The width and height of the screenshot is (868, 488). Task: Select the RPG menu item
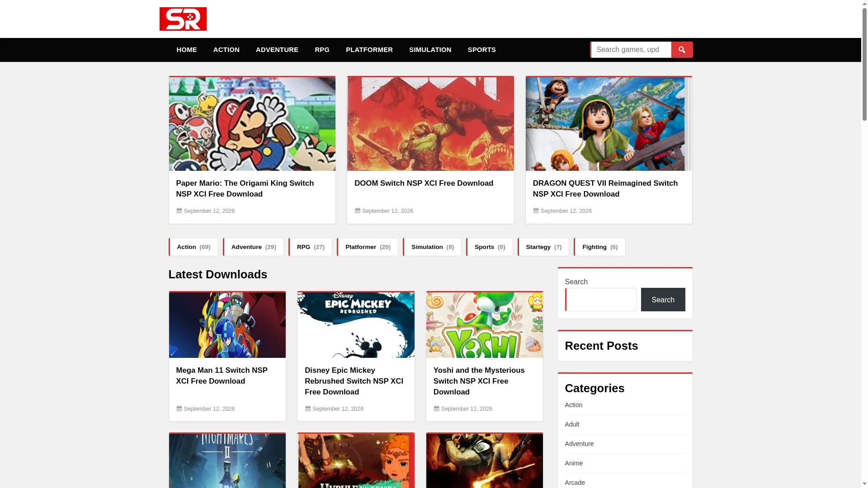tap(322, 50)
